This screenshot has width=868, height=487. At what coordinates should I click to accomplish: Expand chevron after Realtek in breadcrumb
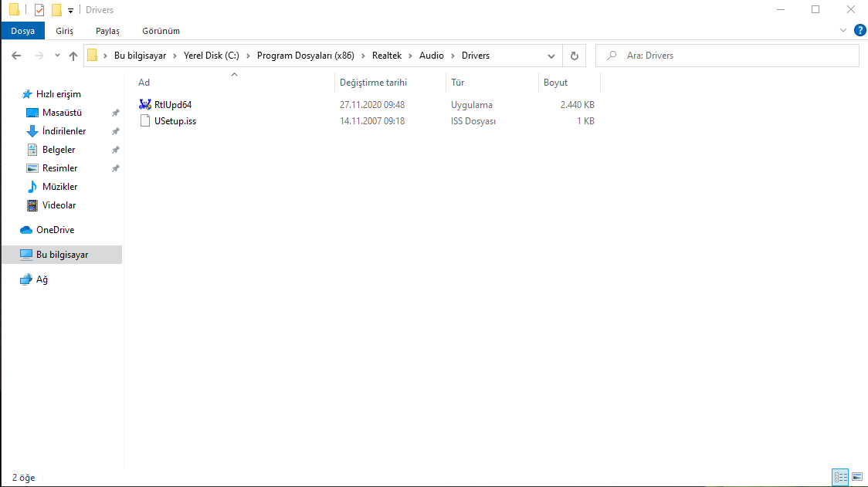[x=410, y=56]
